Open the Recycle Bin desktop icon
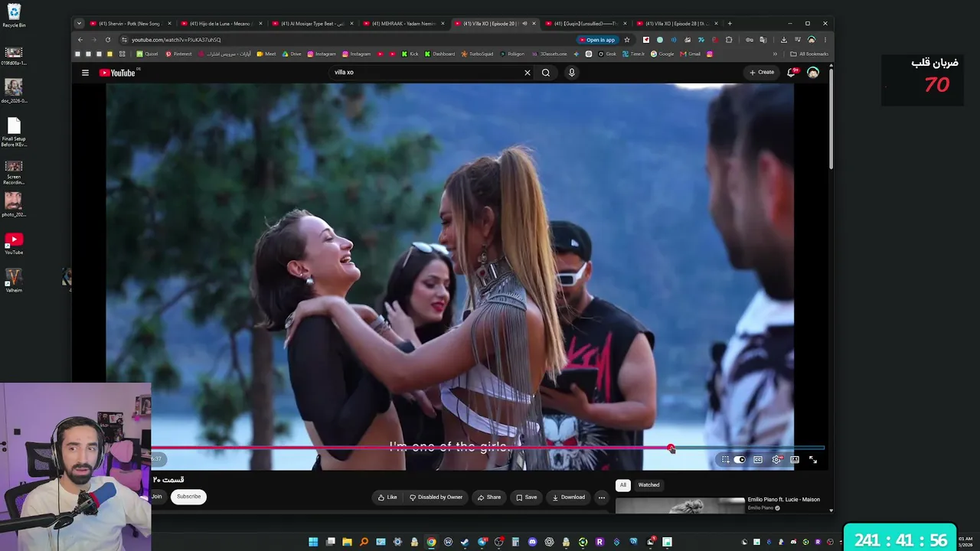Screen dimensions: 980x551 (14, 16)
